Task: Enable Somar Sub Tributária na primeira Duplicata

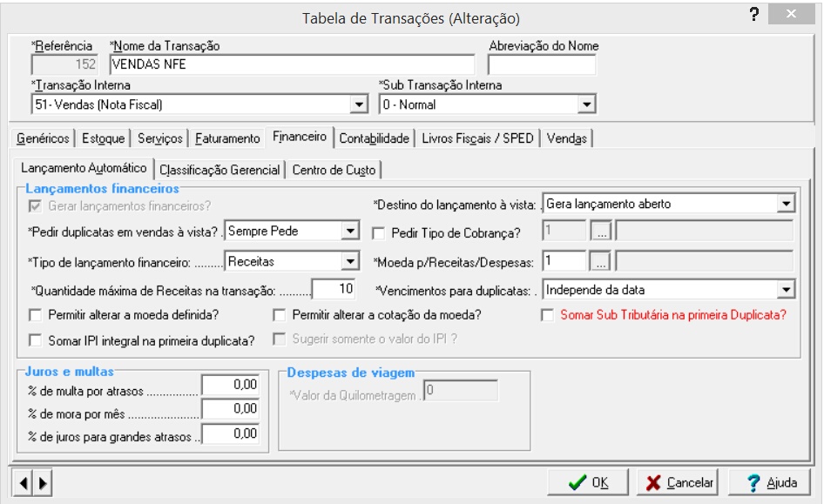Action: point(548,315)
